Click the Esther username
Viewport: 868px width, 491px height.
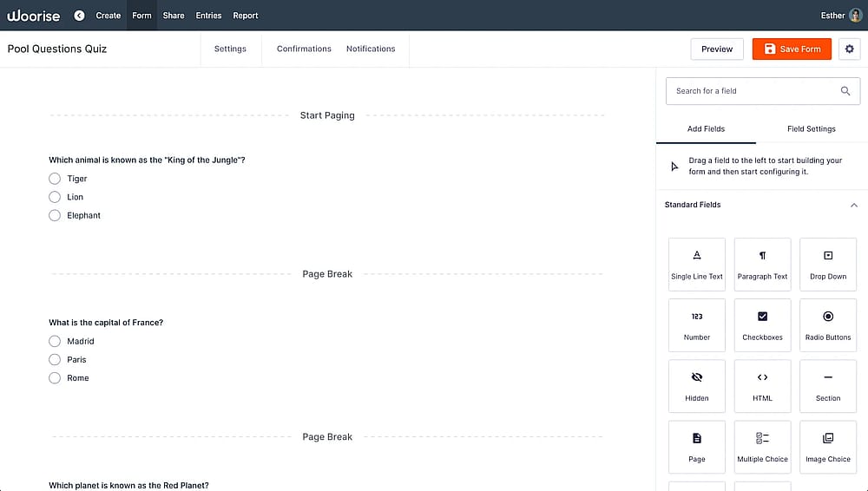pyautogui.click(x=832, y=16)
